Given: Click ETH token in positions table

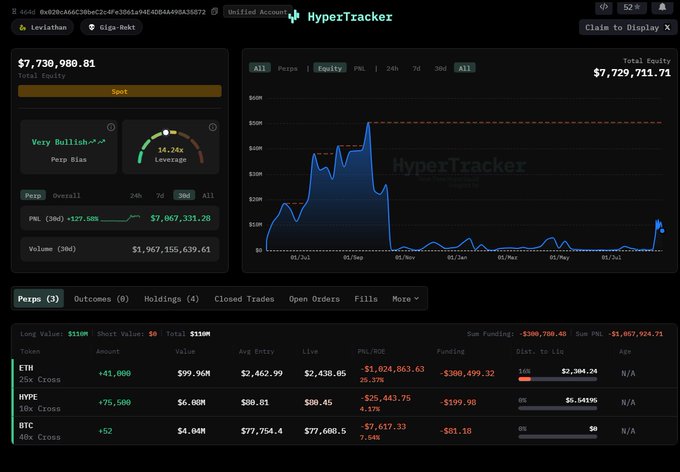Looking at the screenshot, I should 26,368.
